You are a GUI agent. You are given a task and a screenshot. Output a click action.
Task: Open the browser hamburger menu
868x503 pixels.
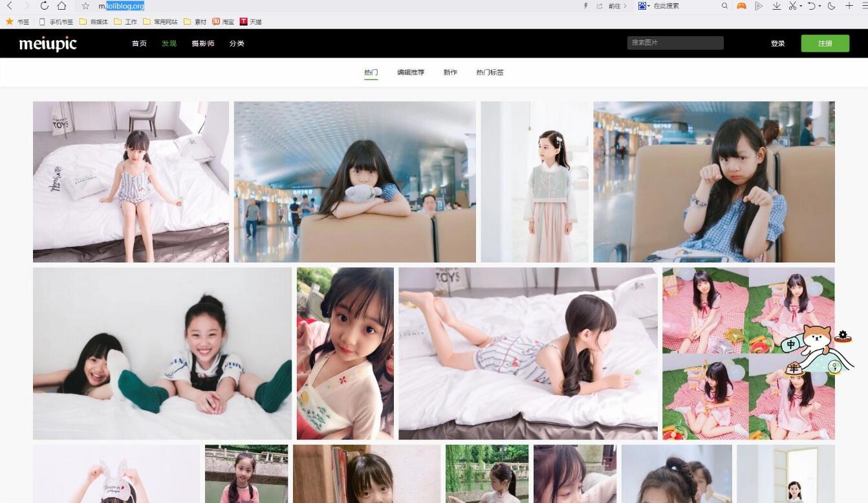tap(864, 6)
